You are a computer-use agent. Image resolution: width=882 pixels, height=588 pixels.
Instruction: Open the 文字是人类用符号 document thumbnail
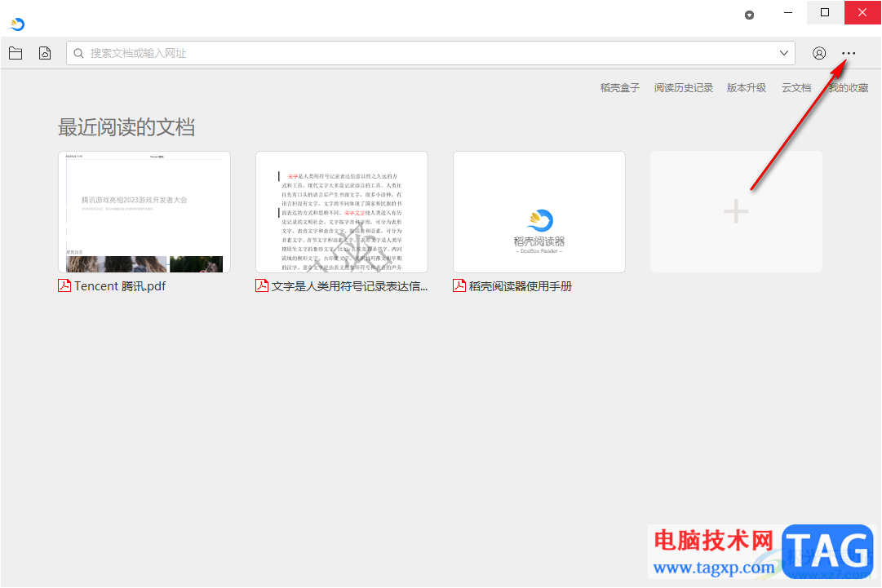click(342, 212)
